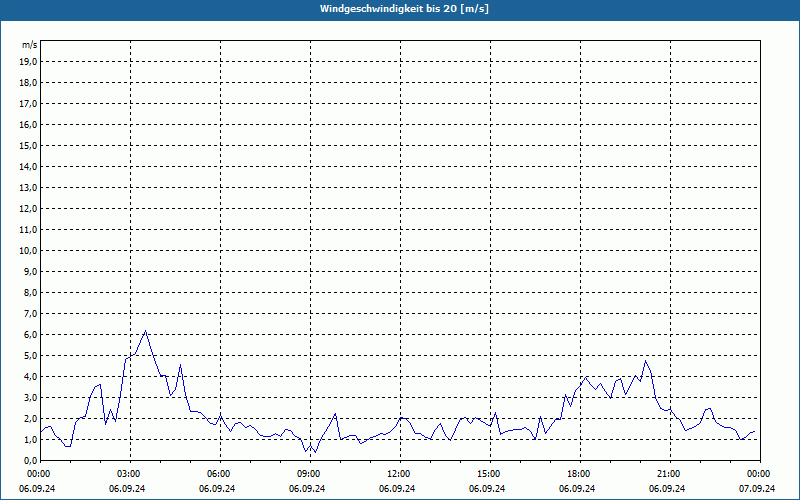Select the y-axis value 12,0
The image size is (800, 500).
pos(30,209)
